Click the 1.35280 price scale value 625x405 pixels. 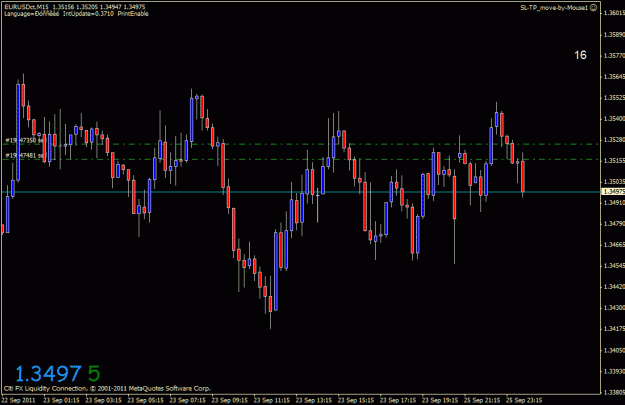(x=614, y=140)
